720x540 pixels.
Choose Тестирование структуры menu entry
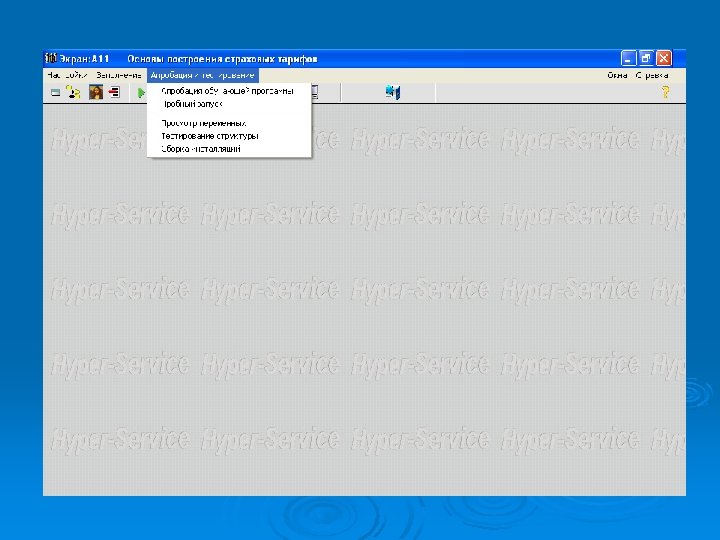pos(210,136)
